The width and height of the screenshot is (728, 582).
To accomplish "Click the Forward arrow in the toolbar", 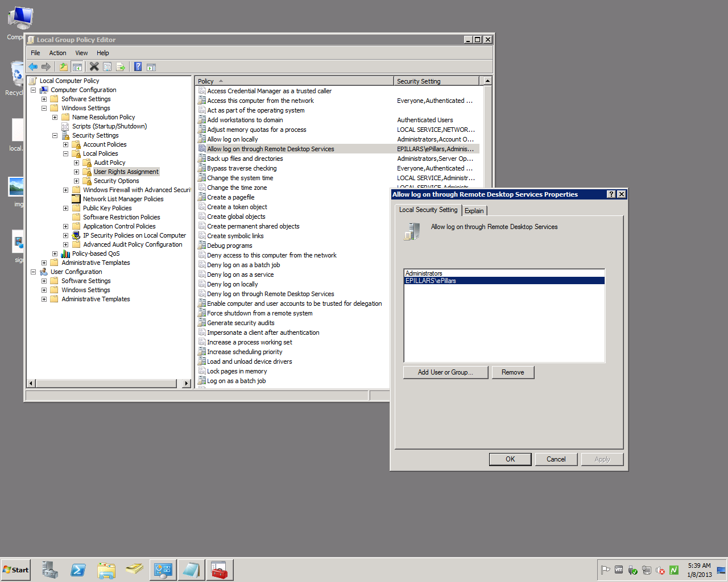I will pos(46,66).
